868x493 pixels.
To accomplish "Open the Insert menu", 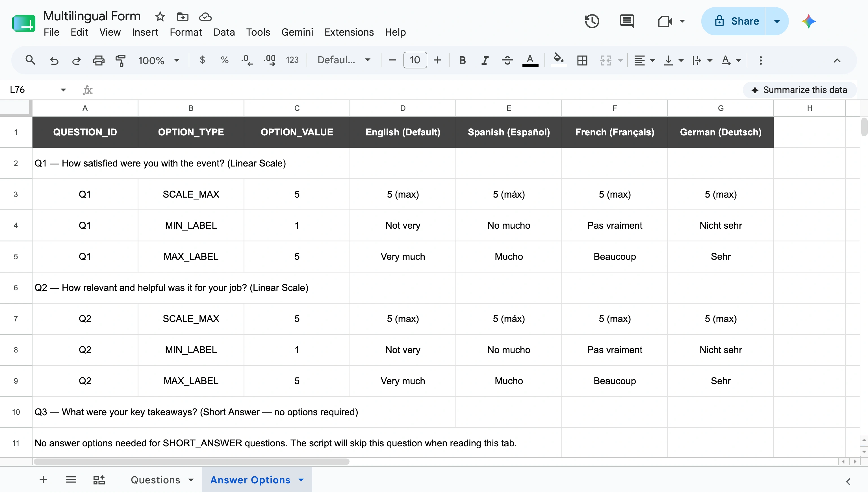I will pyautogui.click(x=145, y=32).
